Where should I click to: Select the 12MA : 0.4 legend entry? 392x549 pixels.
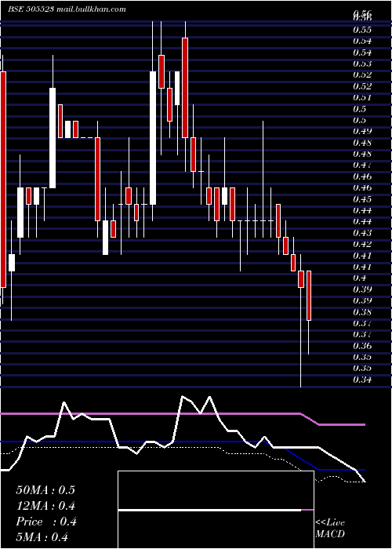point(45,506)
